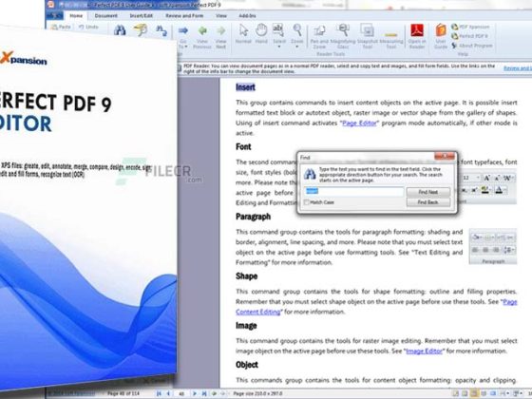Enable the Match Case checkbox
Screen dimensions: 532x399
(x=307, y=202)
